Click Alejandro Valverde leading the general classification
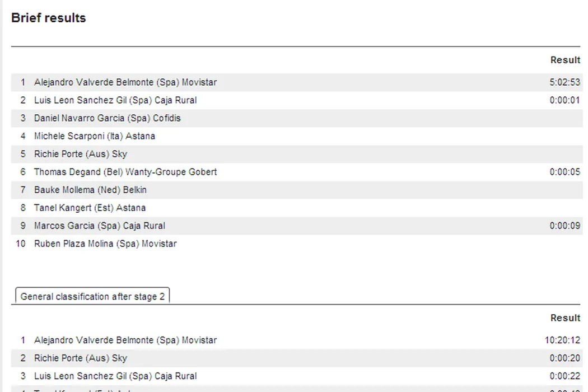588x392 pixels. pyautogui.click(x=125, y=340)
